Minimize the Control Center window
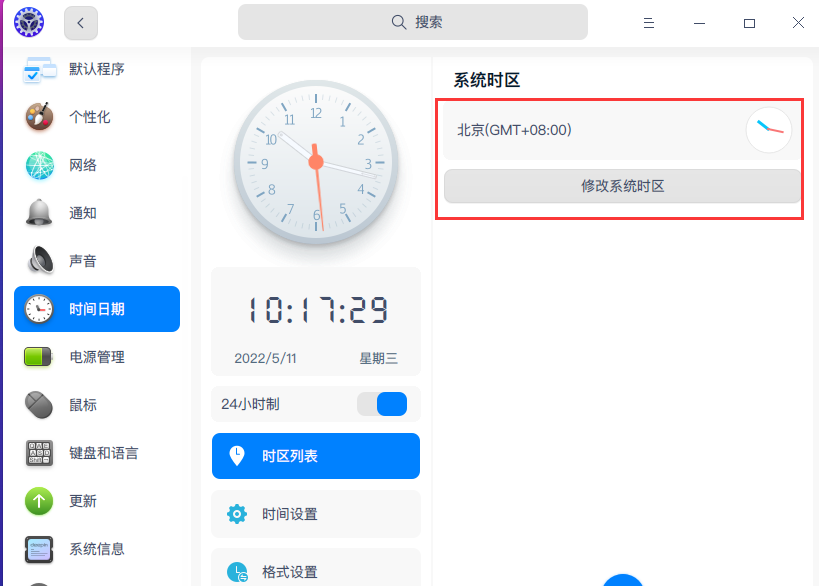 699,23
